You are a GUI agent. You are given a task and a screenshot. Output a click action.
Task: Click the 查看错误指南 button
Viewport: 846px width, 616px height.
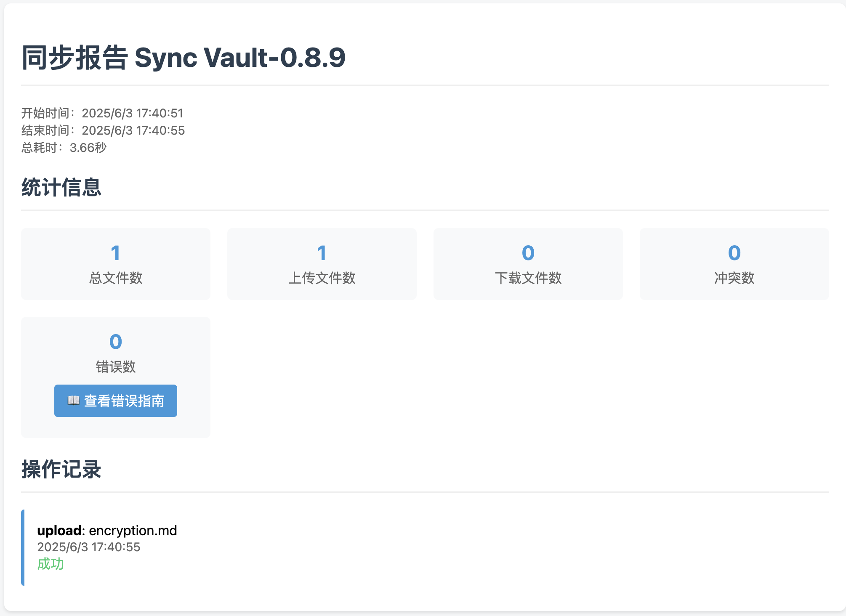pyautogui.click(x=116, y=401)
